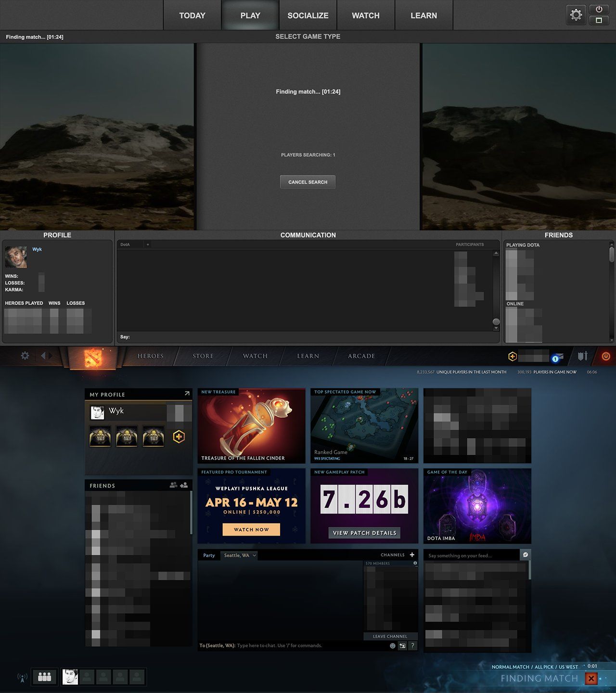Screen dimensions: 616x693
Task: Open the party group icon button
Action: coord(45,677)
